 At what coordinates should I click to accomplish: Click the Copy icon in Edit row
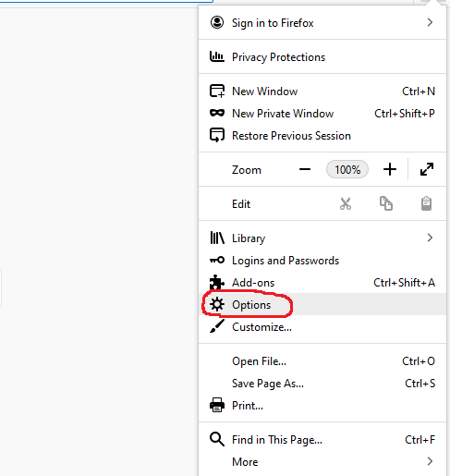click(x=386, y=203)
